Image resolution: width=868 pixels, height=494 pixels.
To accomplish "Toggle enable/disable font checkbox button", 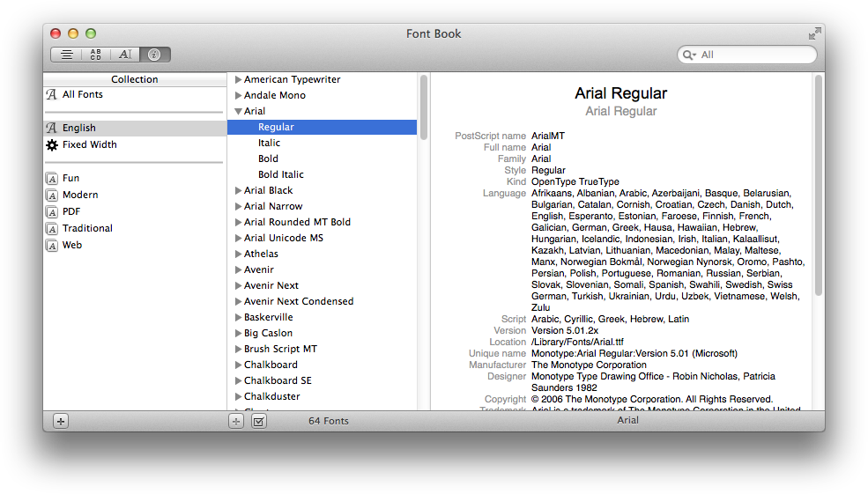I will (258, 421).
